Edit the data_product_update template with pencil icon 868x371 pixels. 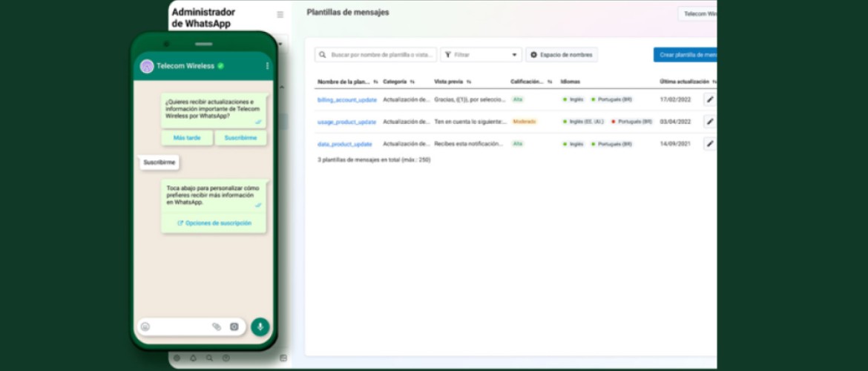click(710, 143)
